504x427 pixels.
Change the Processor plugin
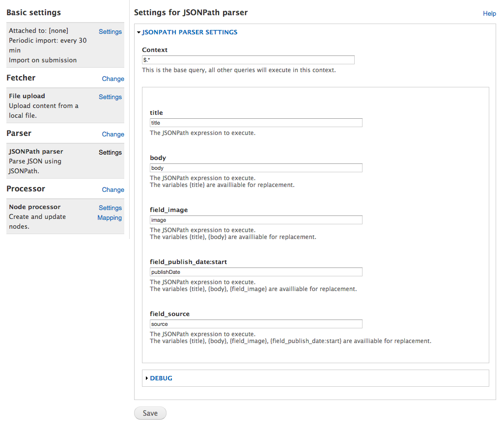113,190
